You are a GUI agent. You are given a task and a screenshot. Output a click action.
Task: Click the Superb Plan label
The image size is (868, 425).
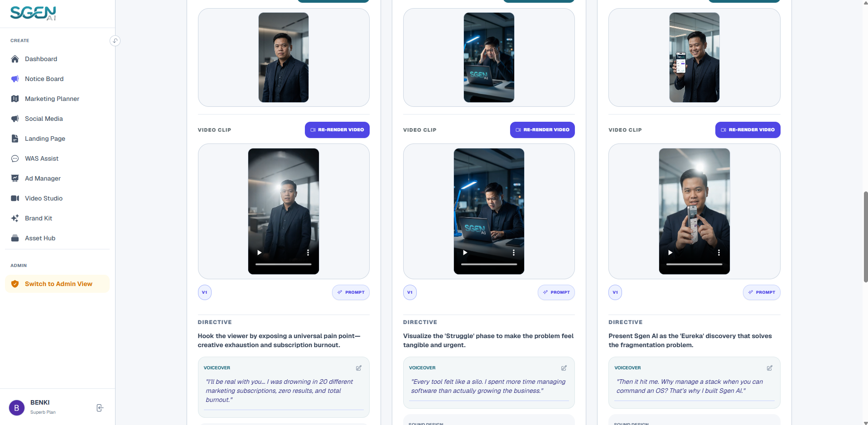[x=43, y=412]
